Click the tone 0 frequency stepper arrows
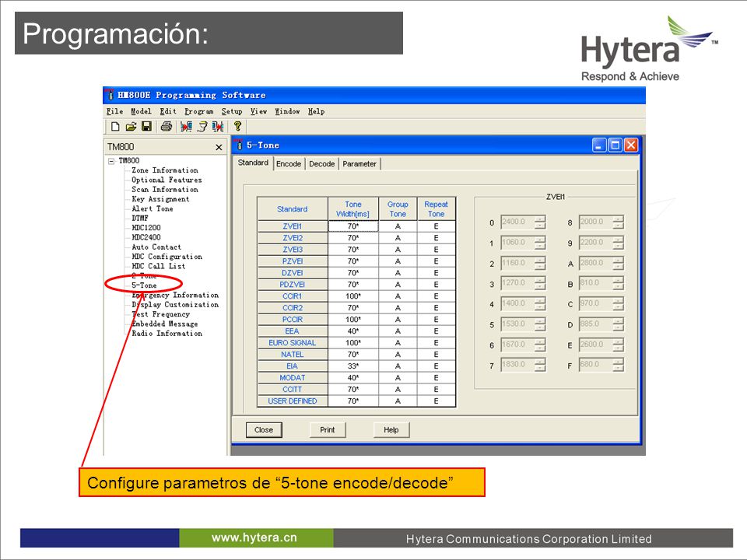Screen dimensions: 747x560 [540, 222]
